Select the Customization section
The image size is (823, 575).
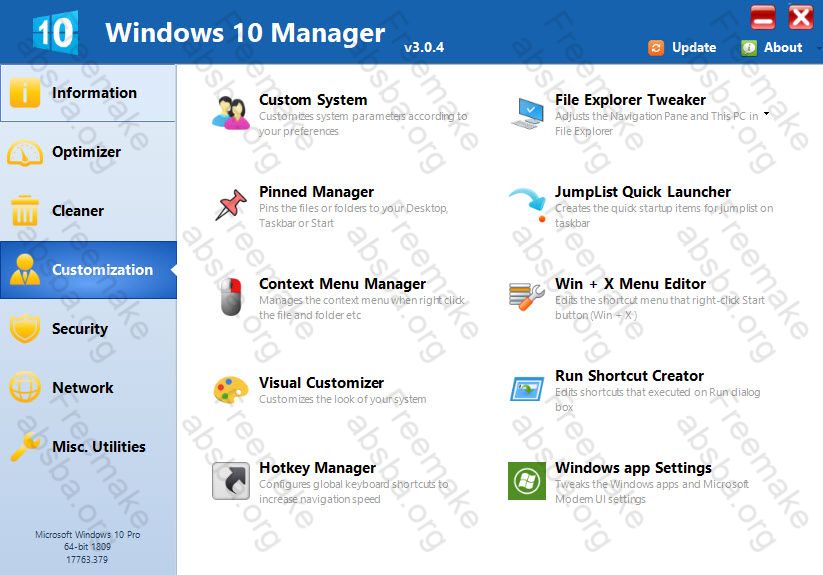pos(88,270)
